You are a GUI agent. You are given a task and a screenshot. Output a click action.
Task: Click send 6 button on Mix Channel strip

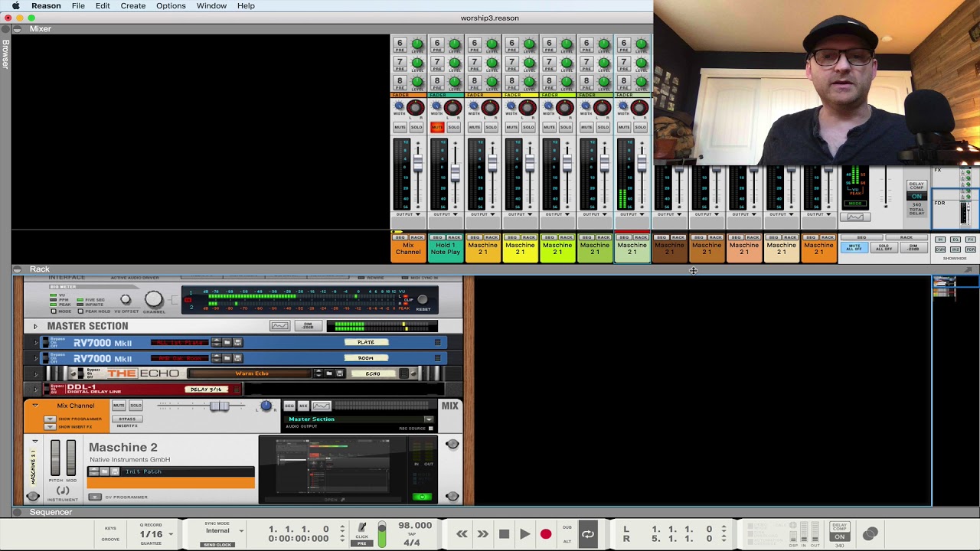click(399, 44)
